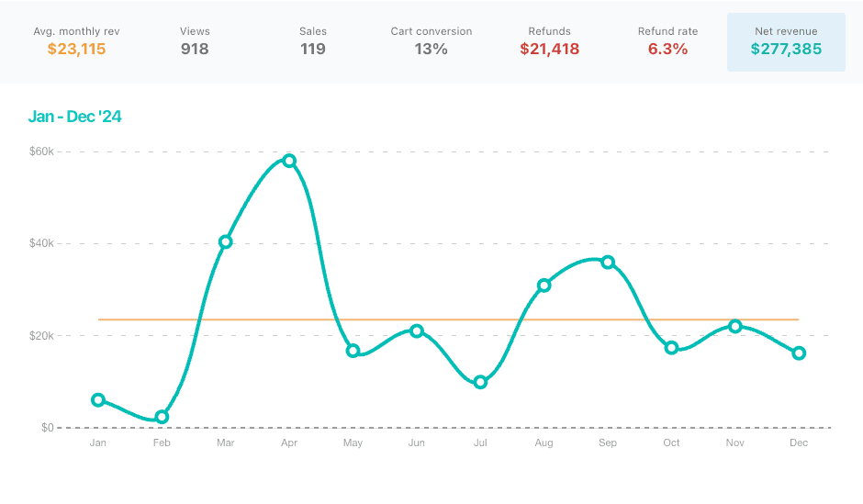Select the February data point marker
The height and width of the screenshot is (504, 863).
tap(162, 417)
